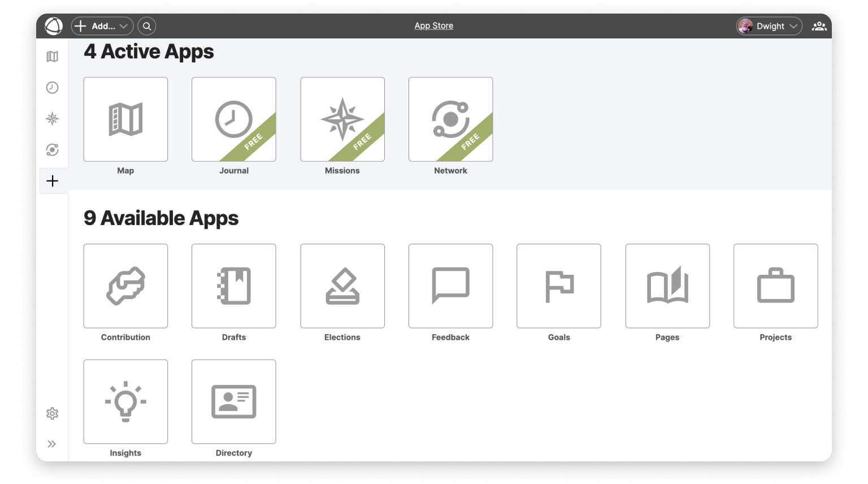
Task: Click the home logo in top-left corner
Action: (54, 26)
